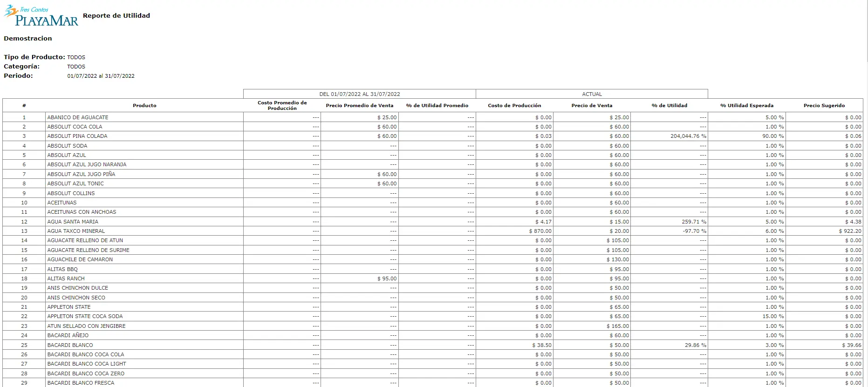Select product 'ABSOLUT AZUL TONIC'
This screenshot has width=868, height=387.
(x=75, y=183)
